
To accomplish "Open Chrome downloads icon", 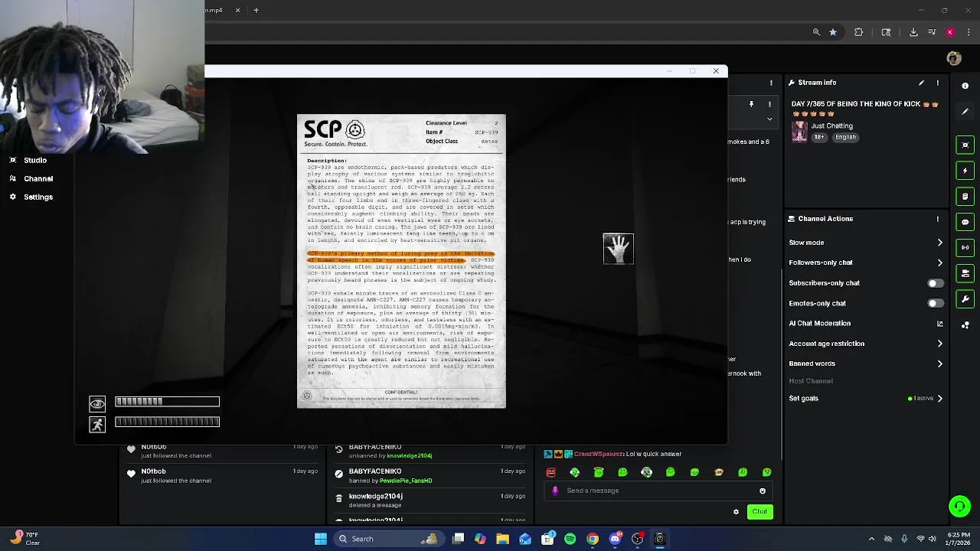I will tap(913, 32).
